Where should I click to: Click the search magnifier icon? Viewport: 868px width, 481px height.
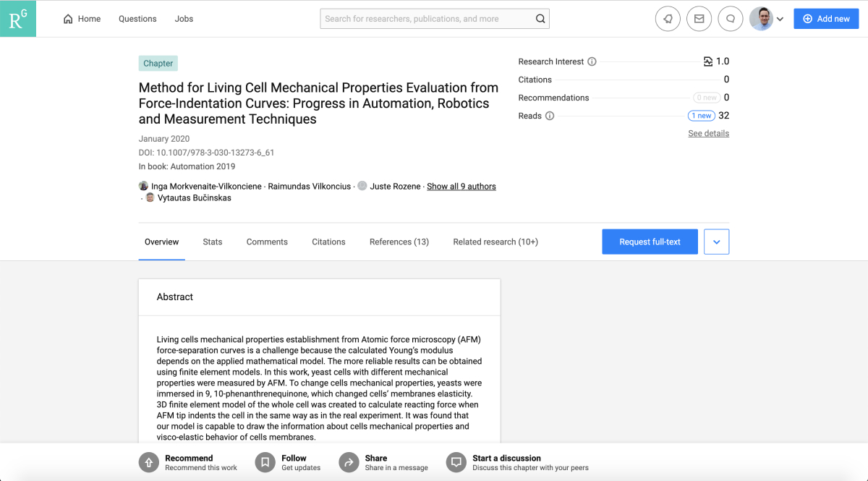coord(540,19)
